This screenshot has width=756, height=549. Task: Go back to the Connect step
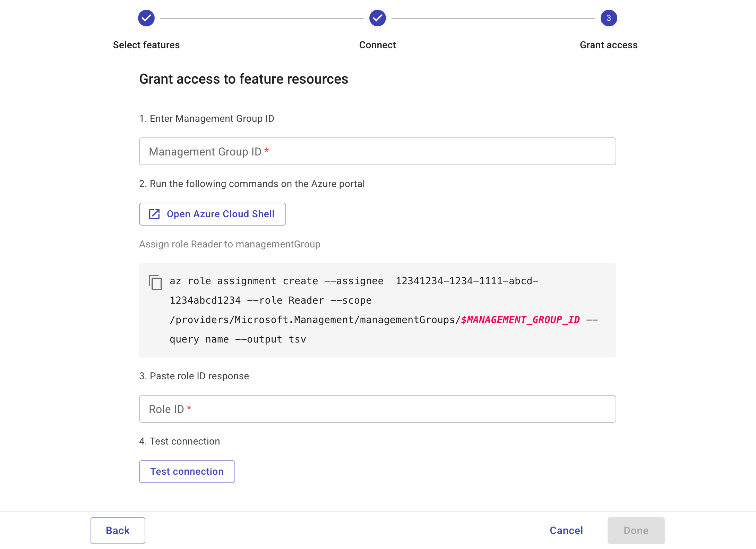118,530
